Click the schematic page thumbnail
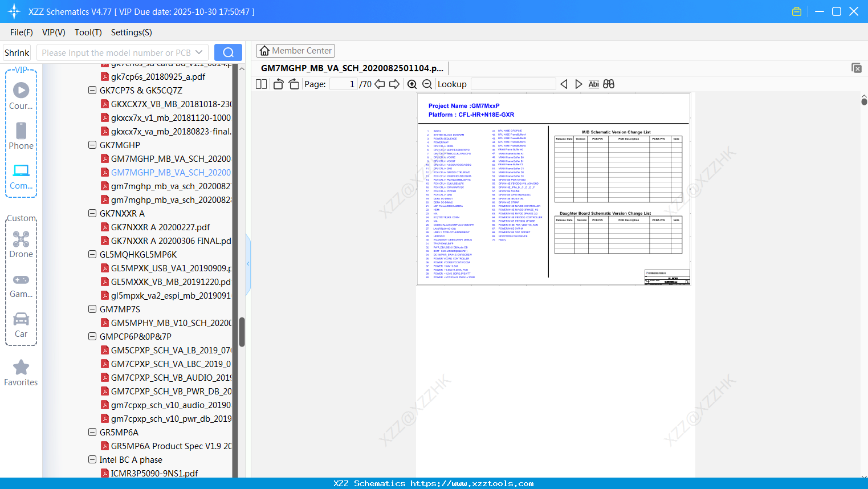 [553, 189]
